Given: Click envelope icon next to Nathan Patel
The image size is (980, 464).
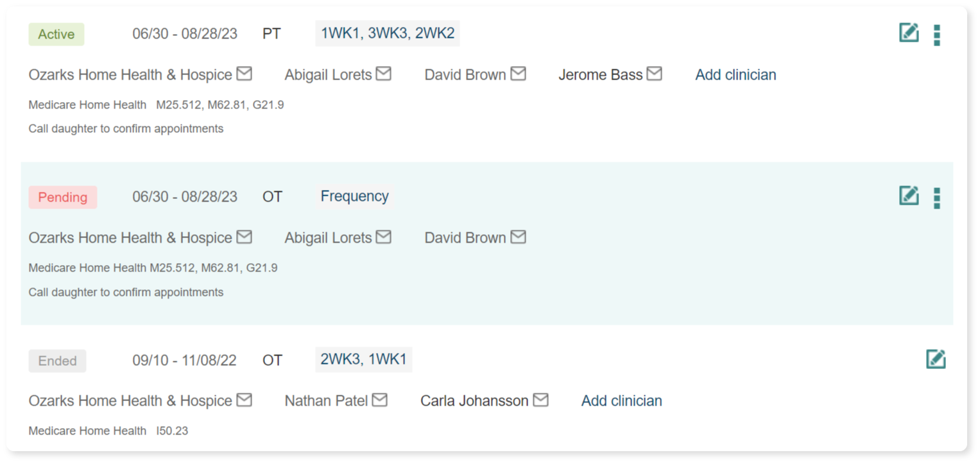Looking at the screenshot, I should (x=380, y=400).
